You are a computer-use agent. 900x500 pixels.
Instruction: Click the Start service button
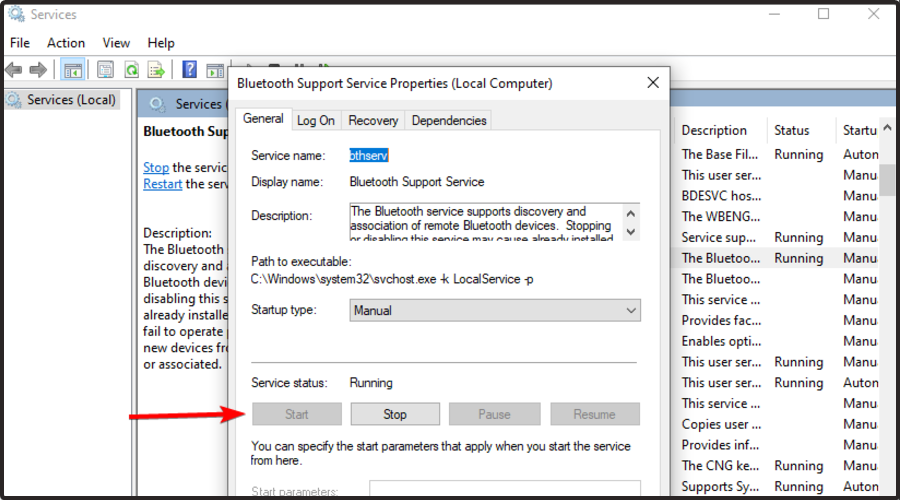(297, 414)
